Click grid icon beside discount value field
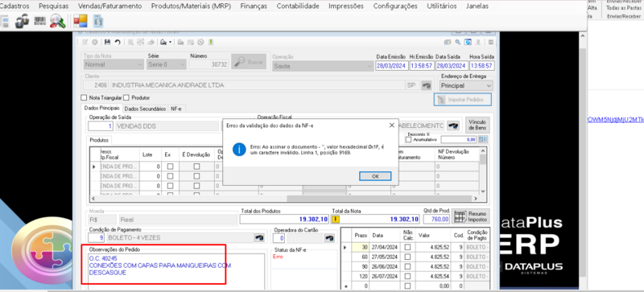This screenshot has height=292, width=644. 483,140
